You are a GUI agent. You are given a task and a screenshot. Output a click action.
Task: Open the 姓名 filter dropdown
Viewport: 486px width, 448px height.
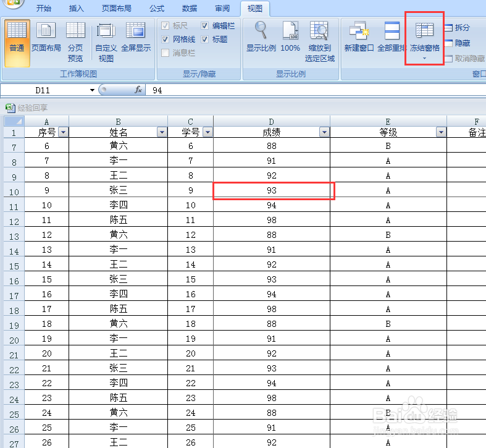click(162, 132)
